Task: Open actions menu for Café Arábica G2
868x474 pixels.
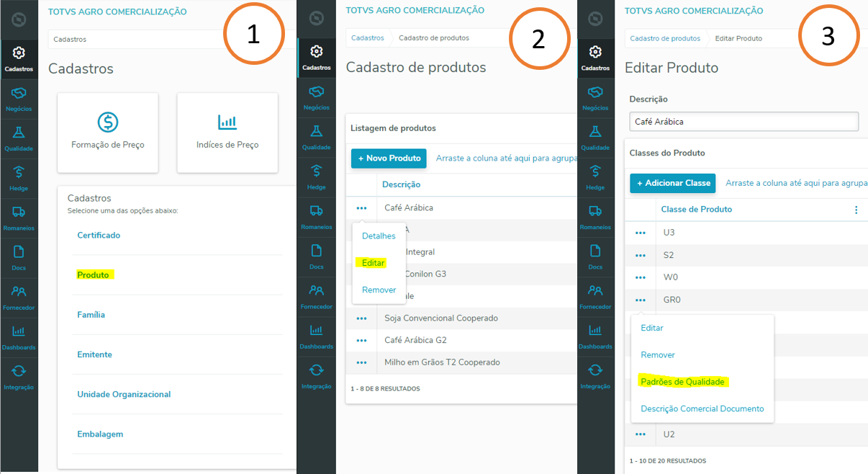Action: (361, 340)
